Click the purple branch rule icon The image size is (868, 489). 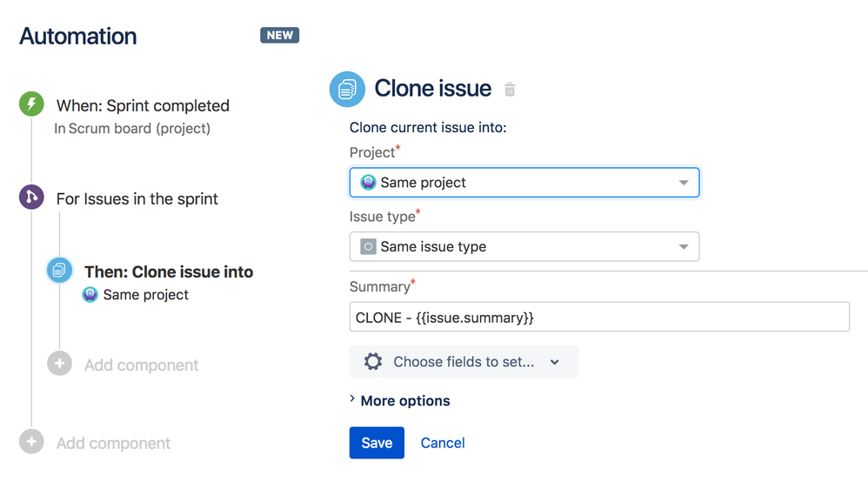31,198
